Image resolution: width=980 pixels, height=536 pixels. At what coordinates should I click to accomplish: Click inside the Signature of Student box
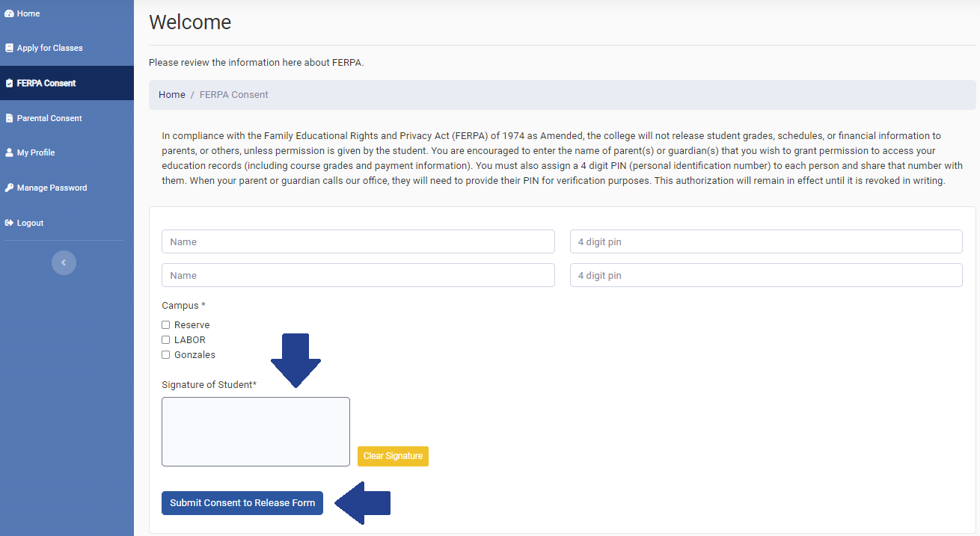(x=256, y=431)
